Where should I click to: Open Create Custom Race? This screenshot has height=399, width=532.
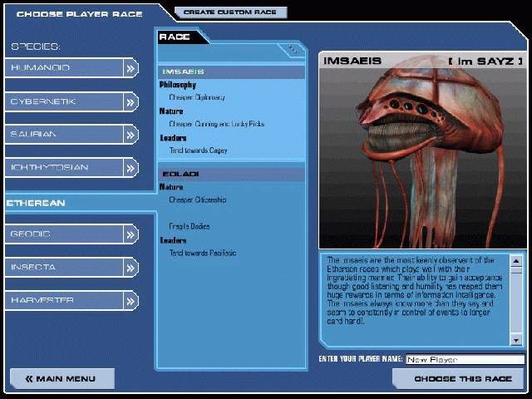(x=231, y=12)
